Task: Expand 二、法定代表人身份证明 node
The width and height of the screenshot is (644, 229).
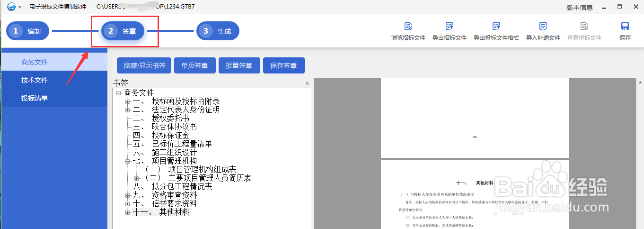Action: [128, 110]
